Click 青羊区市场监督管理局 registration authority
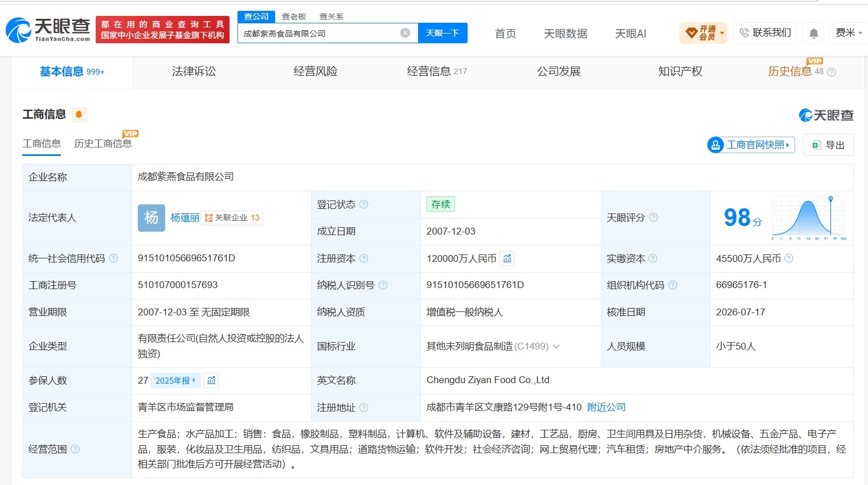868x485 pixels. (186, 408)
